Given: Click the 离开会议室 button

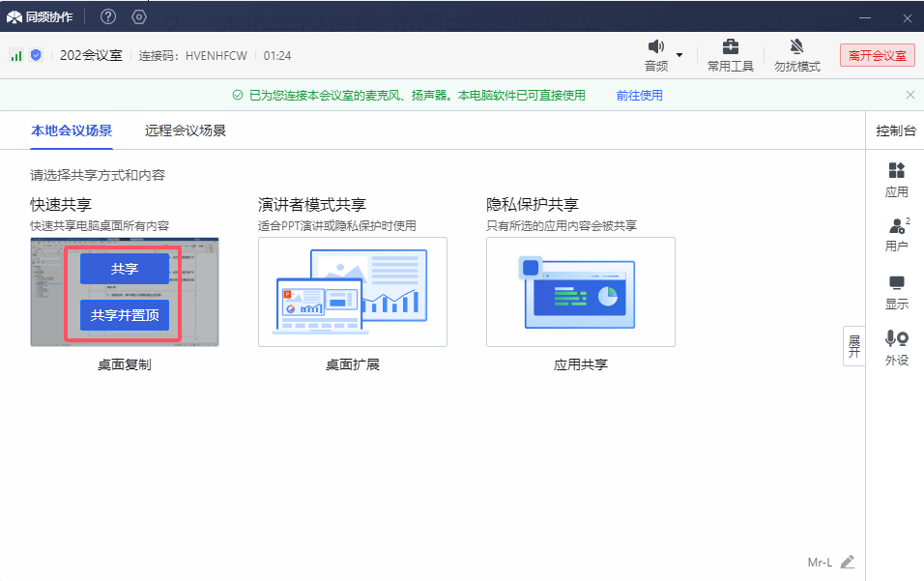Looking at the screenshot, I should (877, 55).
